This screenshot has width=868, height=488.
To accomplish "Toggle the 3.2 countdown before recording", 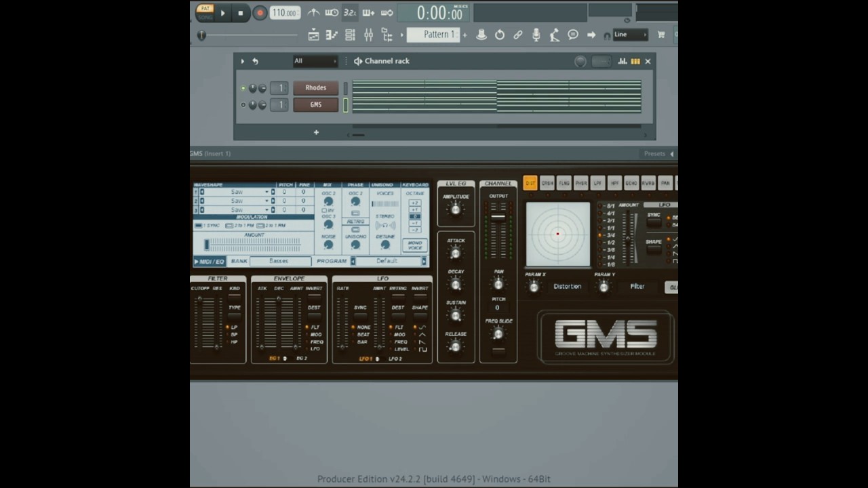I will [350, 12].
